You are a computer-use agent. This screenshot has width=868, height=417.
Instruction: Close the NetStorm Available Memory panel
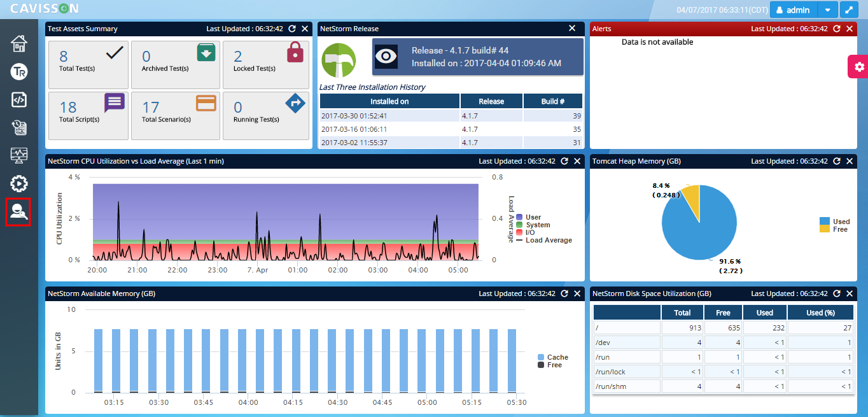(577, 293)
